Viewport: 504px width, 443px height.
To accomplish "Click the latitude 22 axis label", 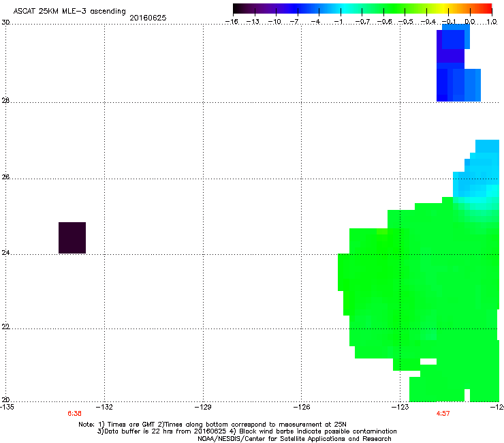I will (5, 327).
